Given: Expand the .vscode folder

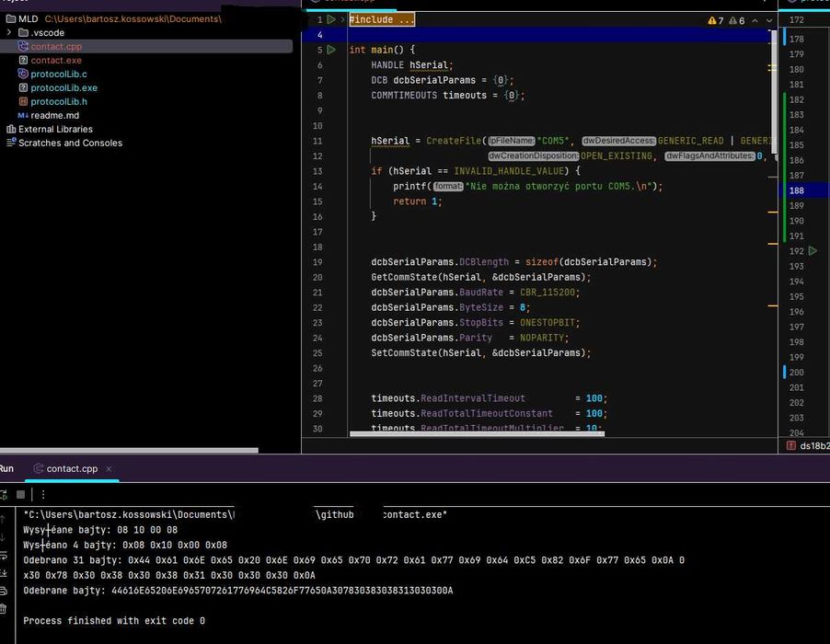Looking at the screenshot, I should (x=9, y=32).
